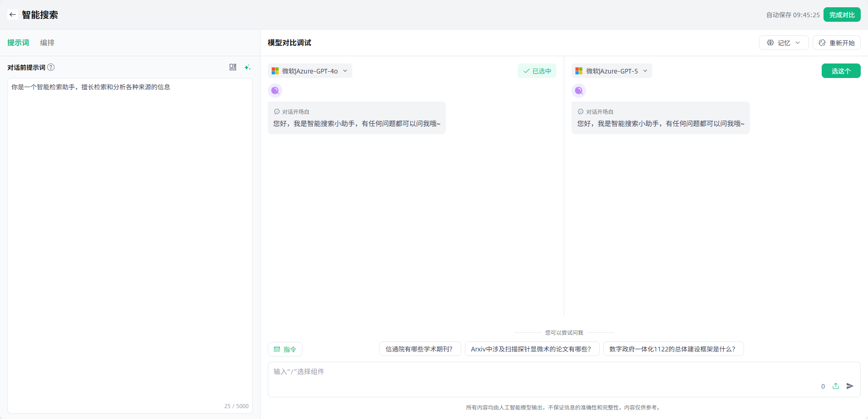Click the 完成对比 button
The width and height of the screenshot is (868, 419).
coord(842,15)
